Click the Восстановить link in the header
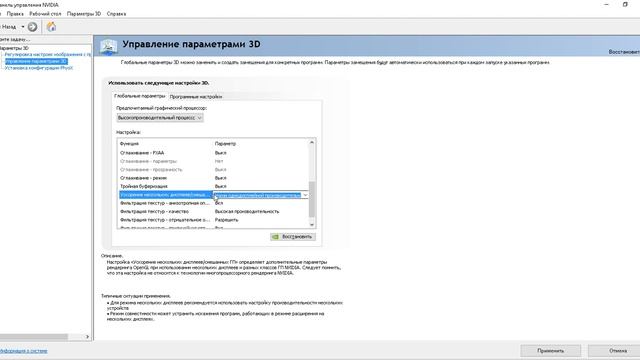640x360 pixels. 624,52
